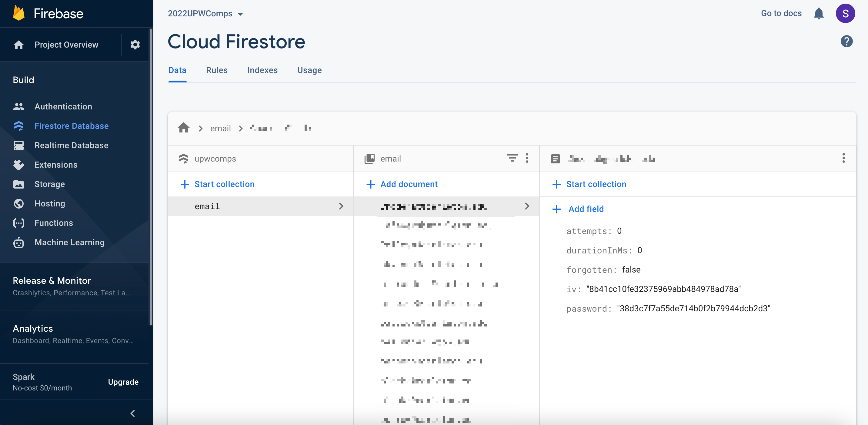Click the breadcrumb home icon
The height and width of the screenshot is (425, 868).
[x=184, y=128]
